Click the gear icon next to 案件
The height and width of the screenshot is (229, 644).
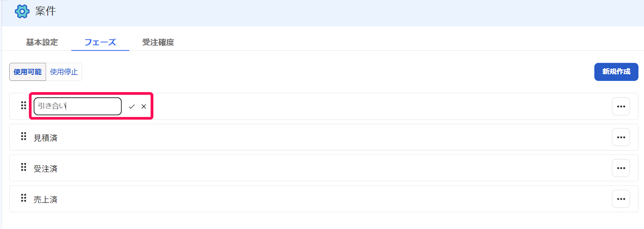[22, 11]
